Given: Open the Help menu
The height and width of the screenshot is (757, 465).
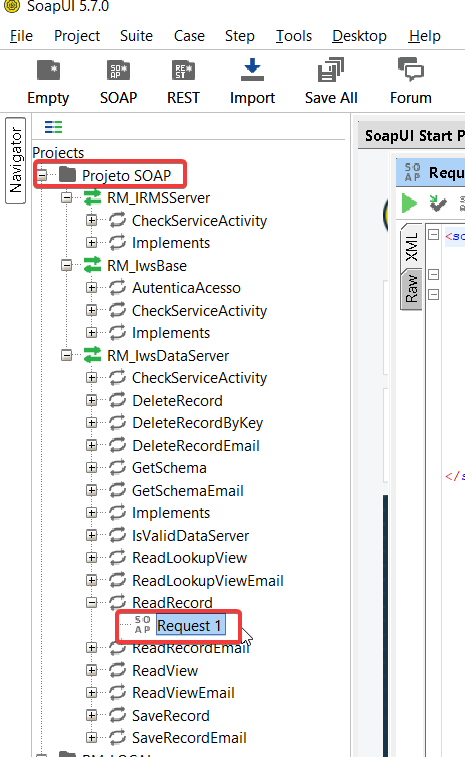Looking at the screenshot, I should point(424,36).
